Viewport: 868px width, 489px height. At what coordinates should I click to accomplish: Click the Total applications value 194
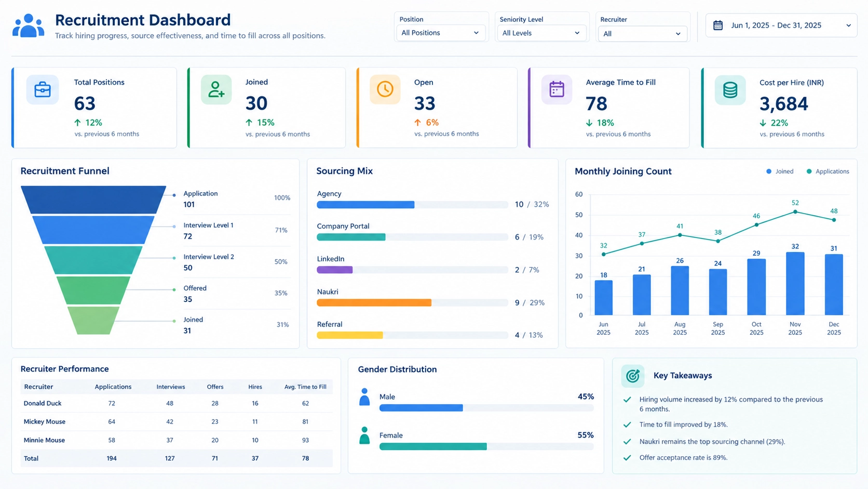[x=112, y=458]
